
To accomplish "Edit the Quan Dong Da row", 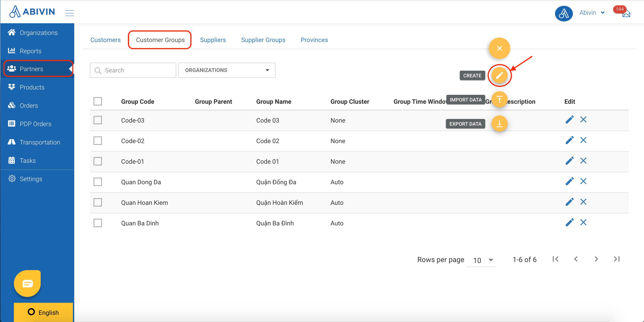I will (x=570, y=181).
